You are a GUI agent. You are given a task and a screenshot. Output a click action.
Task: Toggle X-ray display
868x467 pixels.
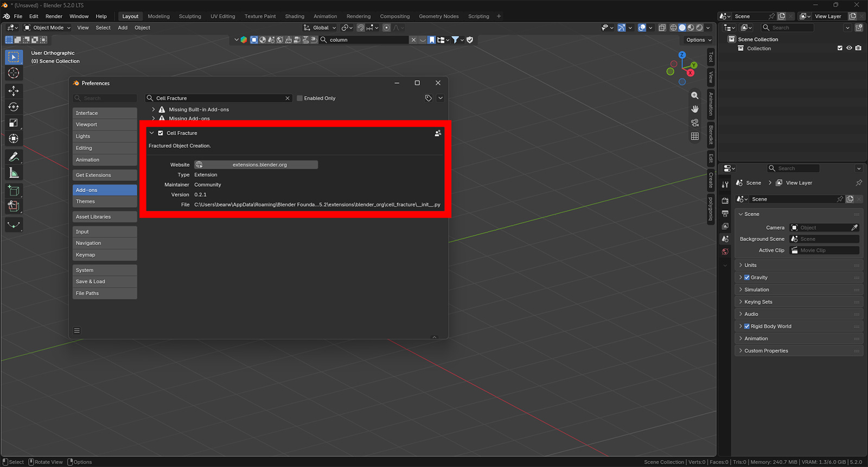pyautogui.click(x=662, y=28)
